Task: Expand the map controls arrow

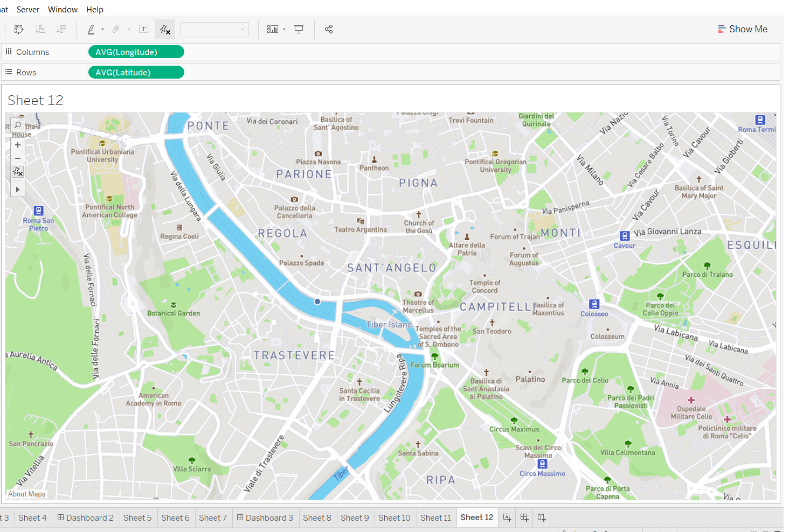Action: coord(18,189)
